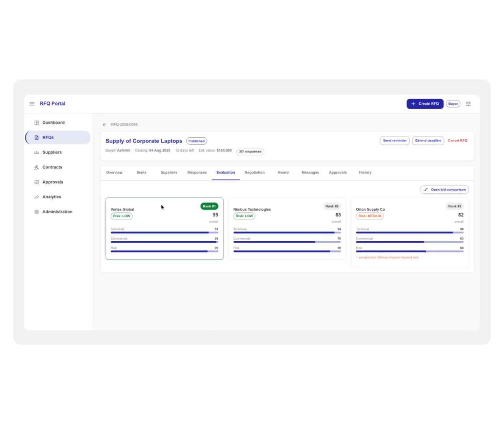Click the Risk: MEDIUM badge
Viewport: 504px width, 425px height.
[370, 216]
